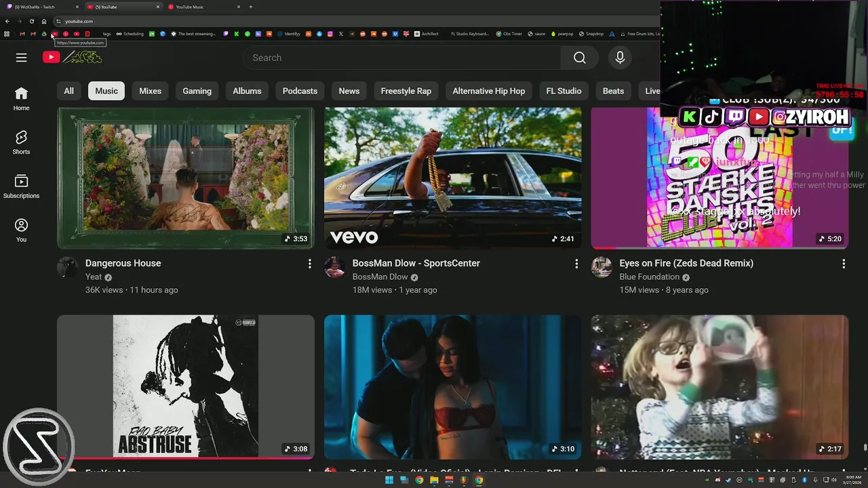
Task: Start voice search with microphone
Action: pos(620,58)
